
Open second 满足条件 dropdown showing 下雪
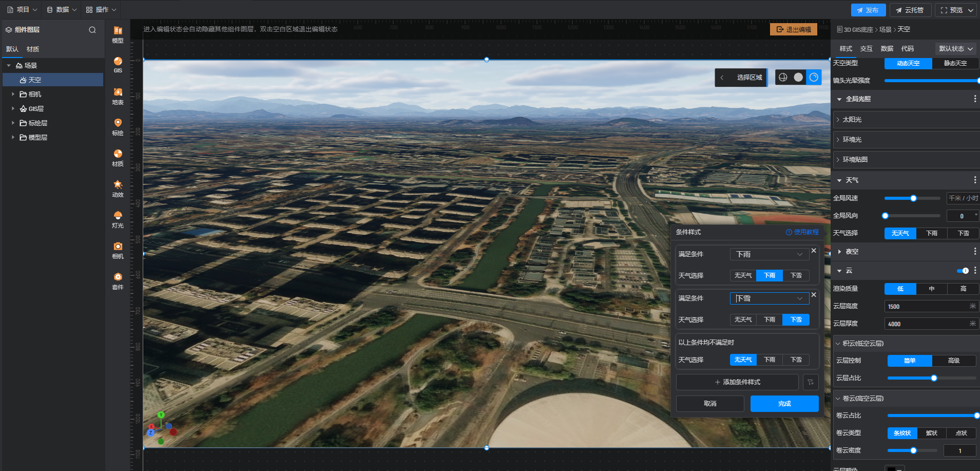770,298
